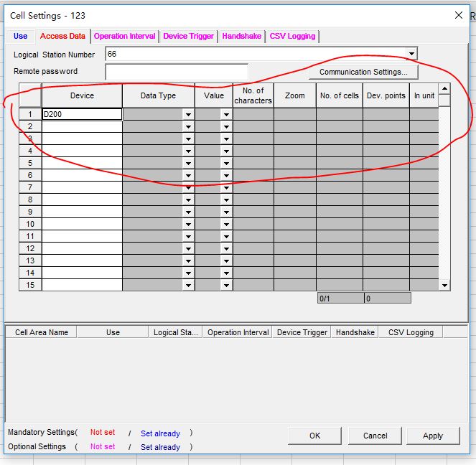Open Communication Settings dialog
476x465 pixels.
[363, 72]
